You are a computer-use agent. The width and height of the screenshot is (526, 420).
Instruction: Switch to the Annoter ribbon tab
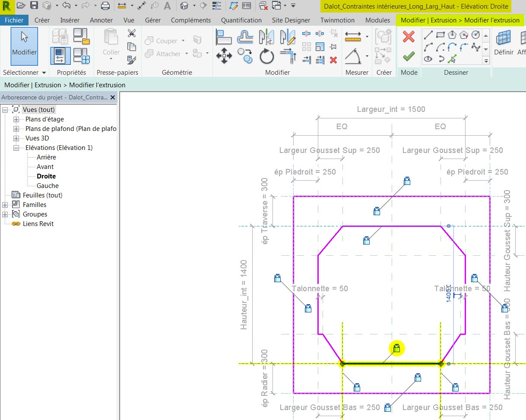click(101, 20)
